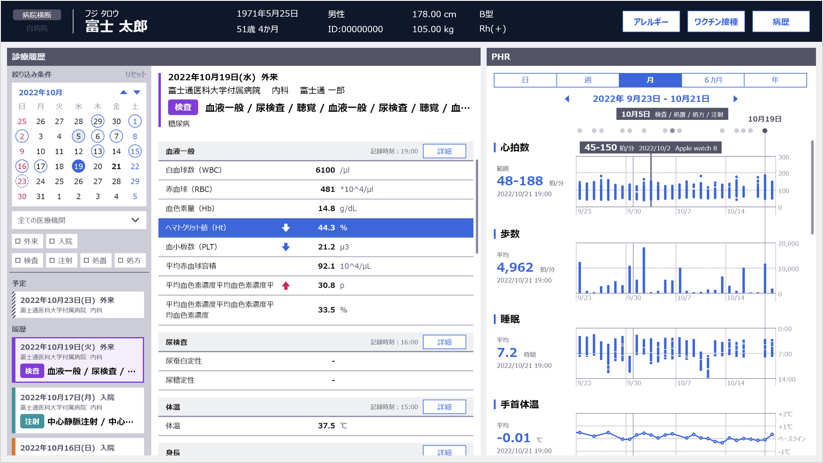
Task: Click the red up arrow indicator in blood results
Action: (286, 286)
